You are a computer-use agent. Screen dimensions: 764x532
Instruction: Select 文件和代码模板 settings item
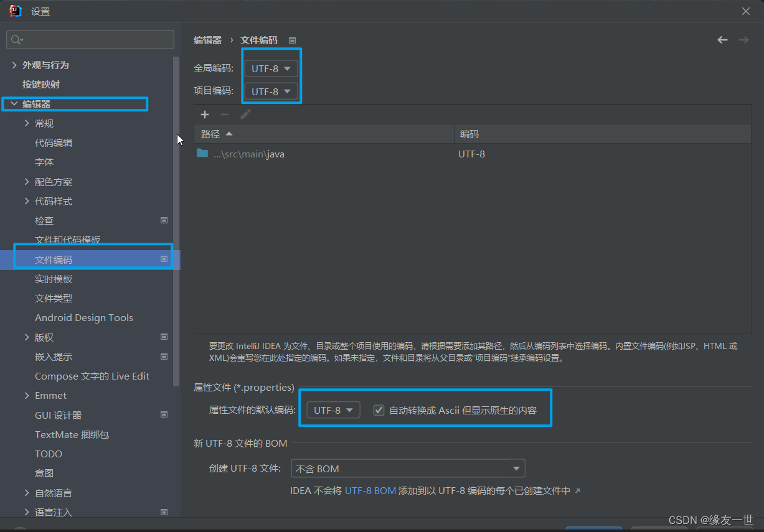click(68, 240)
